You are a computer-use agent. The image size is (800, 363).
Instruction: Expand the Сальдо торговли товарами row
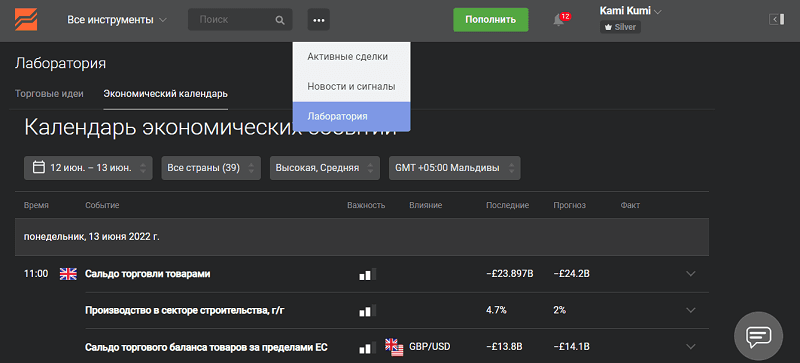coord(691,274)
